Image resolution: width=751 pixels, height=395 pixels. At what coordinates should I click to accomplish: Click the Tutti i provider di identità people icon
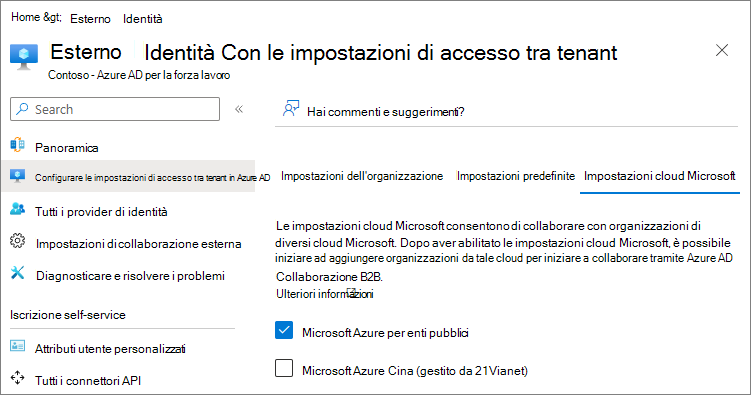[x=18, y=209]
